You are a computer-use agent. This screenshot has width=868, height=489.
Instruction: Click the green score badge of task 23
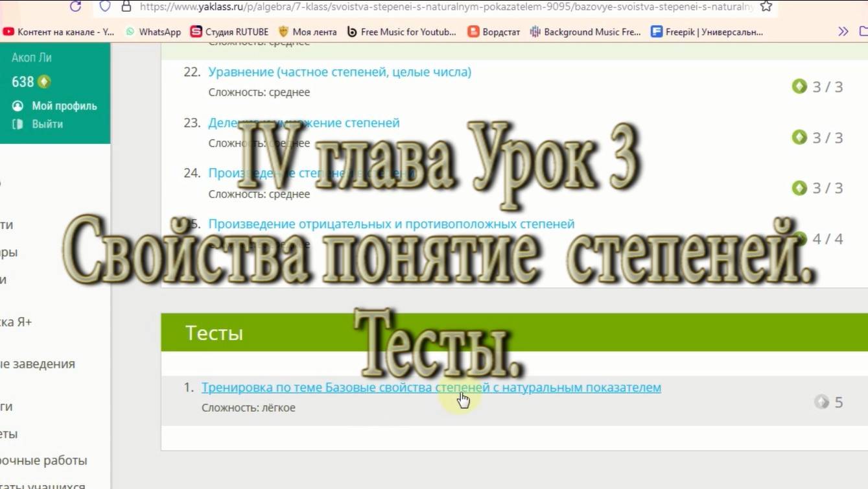pyautogui.click(x=799, y=137)
